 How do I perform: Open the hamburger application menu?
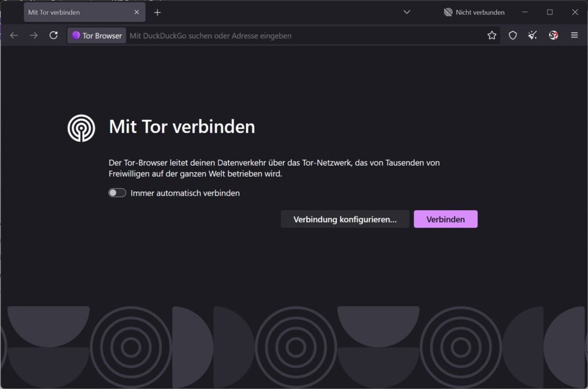574,35
